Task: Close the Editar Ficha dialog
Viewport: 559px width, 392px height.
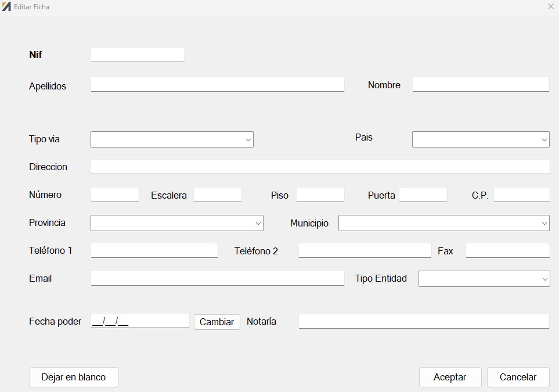Action: pos(550,6)
